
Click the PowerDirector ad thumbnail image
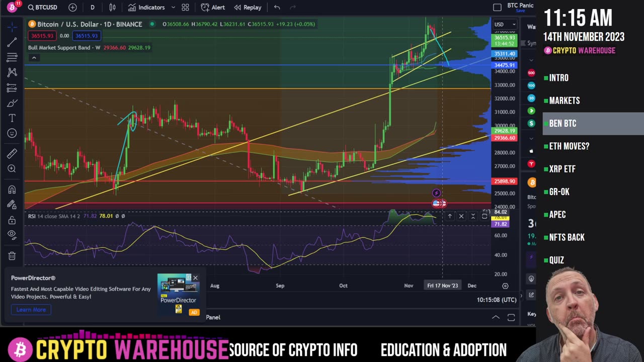[x=178, y=295]
